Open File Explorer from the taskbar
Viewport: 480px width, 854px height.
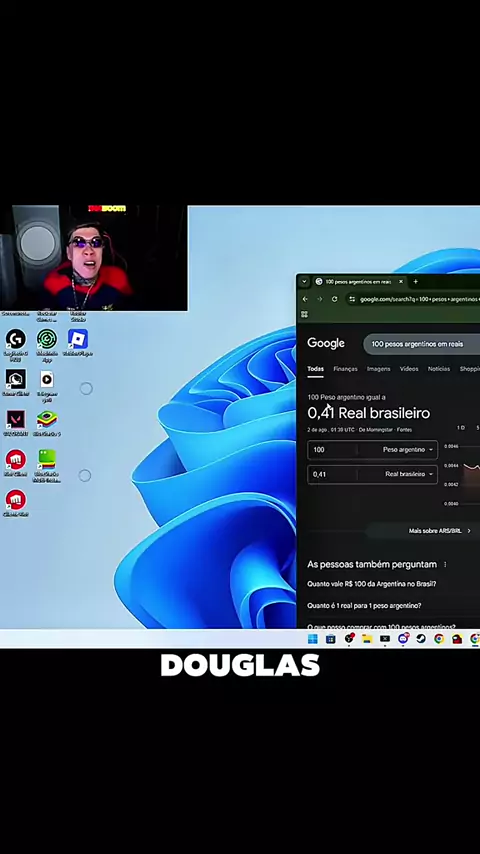[x=367, y=639]
